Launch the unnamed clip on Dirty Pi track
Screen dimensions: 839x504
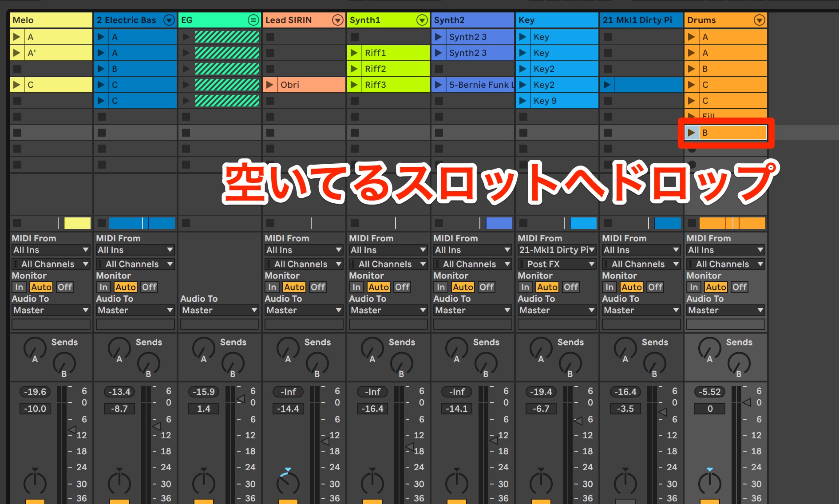tap(607, 85)
